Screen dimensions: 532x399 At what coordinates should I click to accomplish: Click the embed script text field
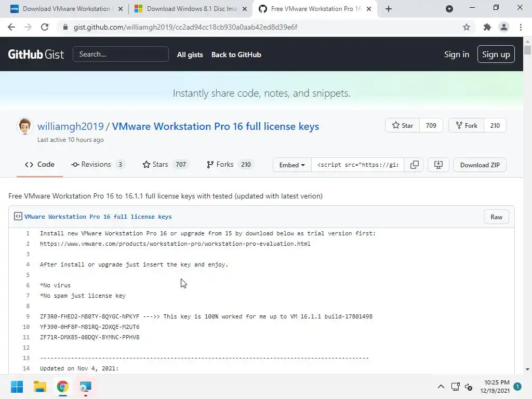pos(357,165)
